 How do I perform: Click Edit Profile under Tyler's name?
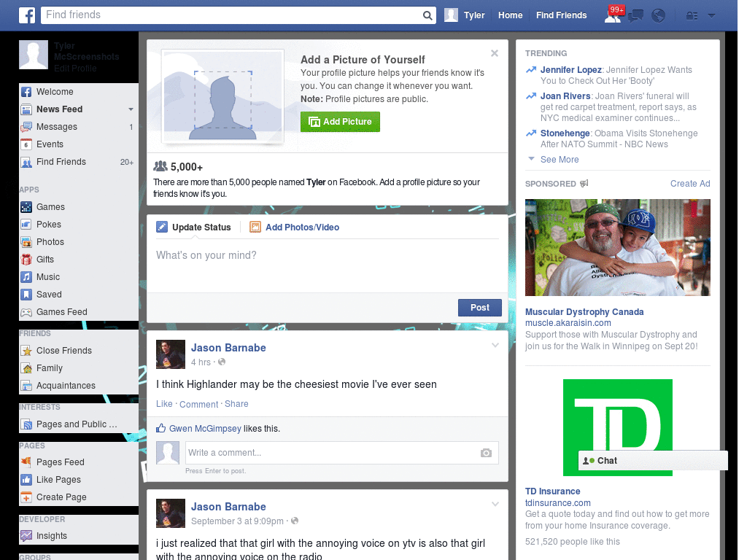click(x=75, y=69)
